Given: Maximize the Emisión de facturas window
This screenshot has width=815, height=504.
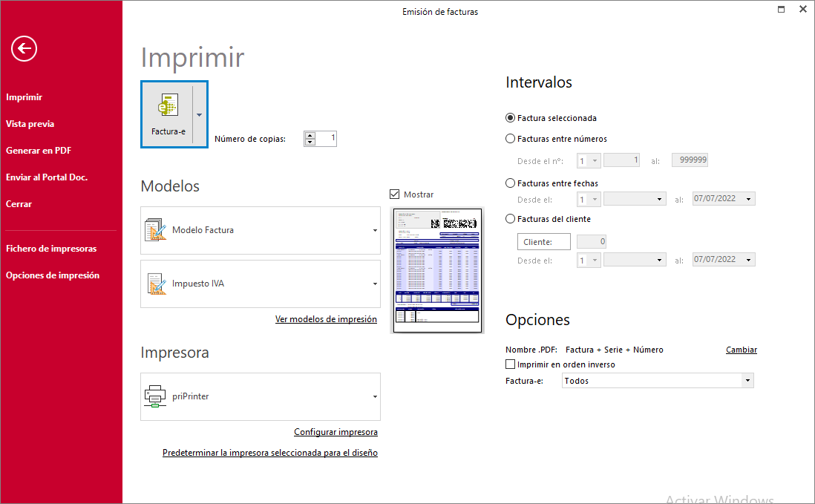Looking at the screenshot, I should [x=781, y=10].
